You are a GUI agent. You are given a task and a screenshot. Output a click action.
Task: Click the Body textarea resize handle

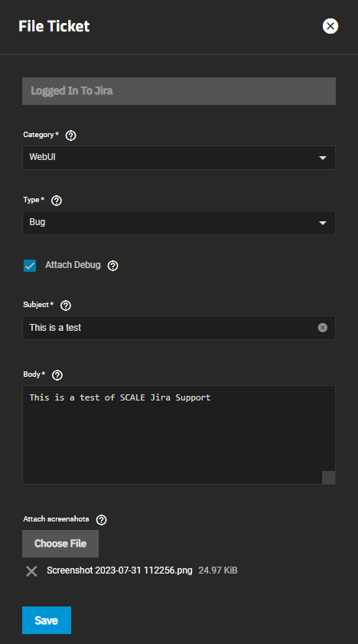click(328, 478)
